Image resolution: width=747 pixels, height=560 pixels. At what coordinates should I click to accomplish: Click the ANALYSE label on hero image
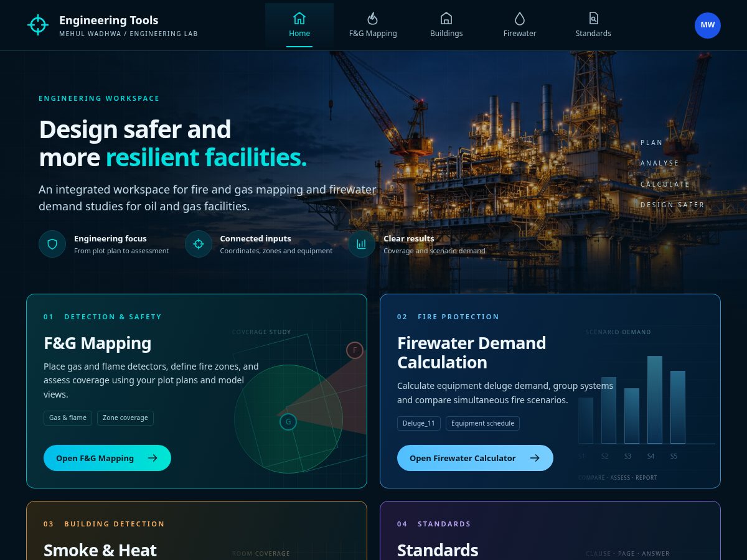pyautogui.click(x=660, y=164)
